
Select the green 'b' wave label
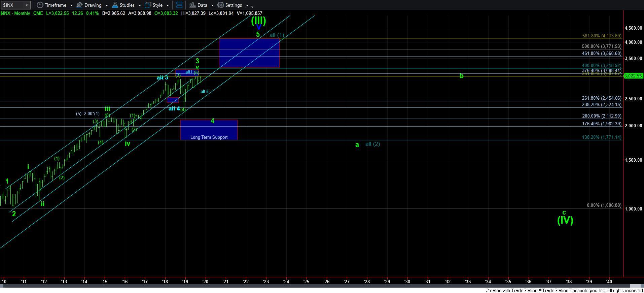tap(461, 76)
